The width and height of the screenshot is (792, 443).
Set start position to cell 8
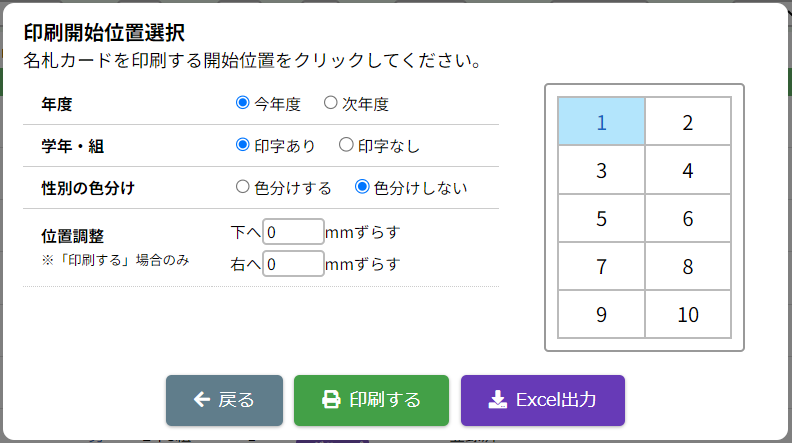(688, 267)
